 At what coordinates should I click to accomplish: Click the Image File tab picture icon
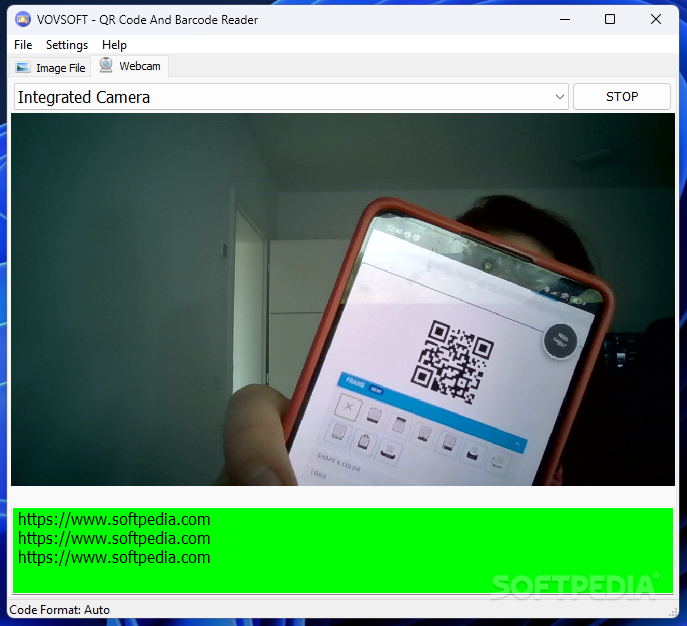(x=23, y=67)
